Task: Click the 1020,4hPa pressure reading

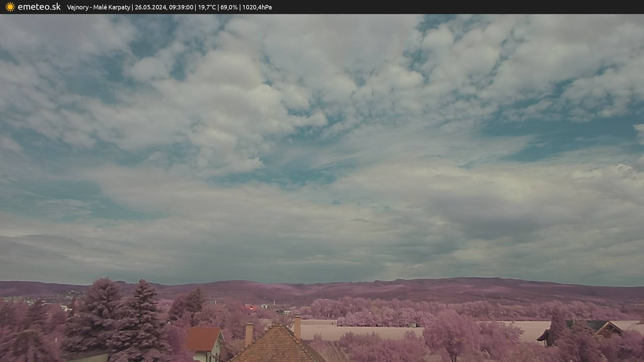Action: point(257,7)
